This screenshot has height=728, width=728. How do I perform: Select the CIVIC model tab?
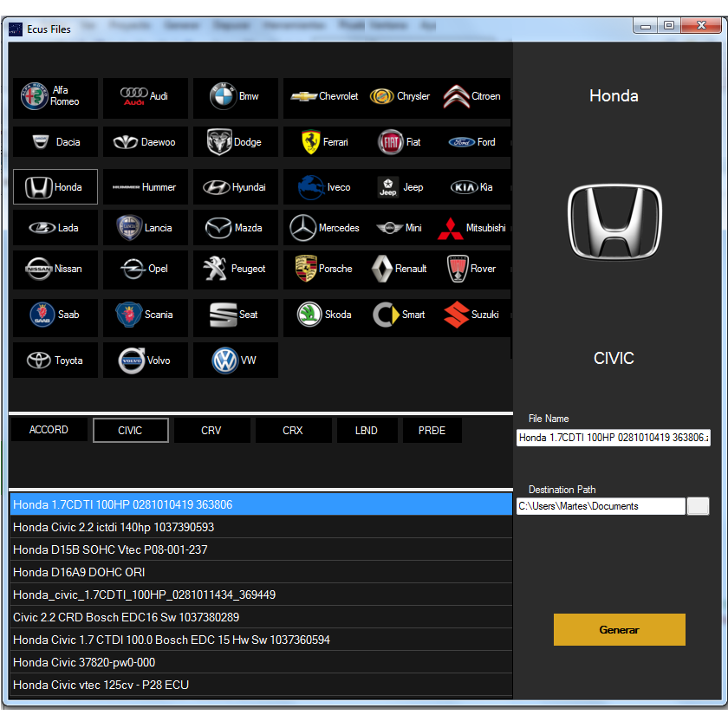(x=131, y=431)
